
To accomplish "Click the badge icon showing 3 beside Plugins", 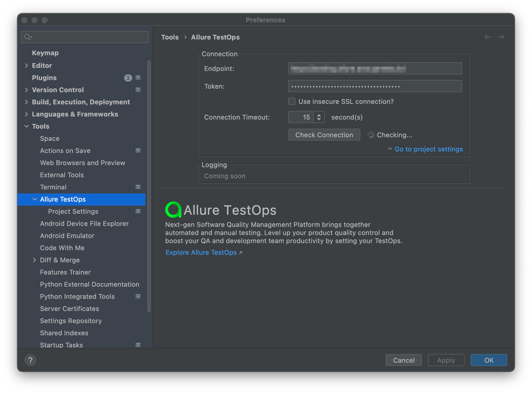I will [128, 78].
